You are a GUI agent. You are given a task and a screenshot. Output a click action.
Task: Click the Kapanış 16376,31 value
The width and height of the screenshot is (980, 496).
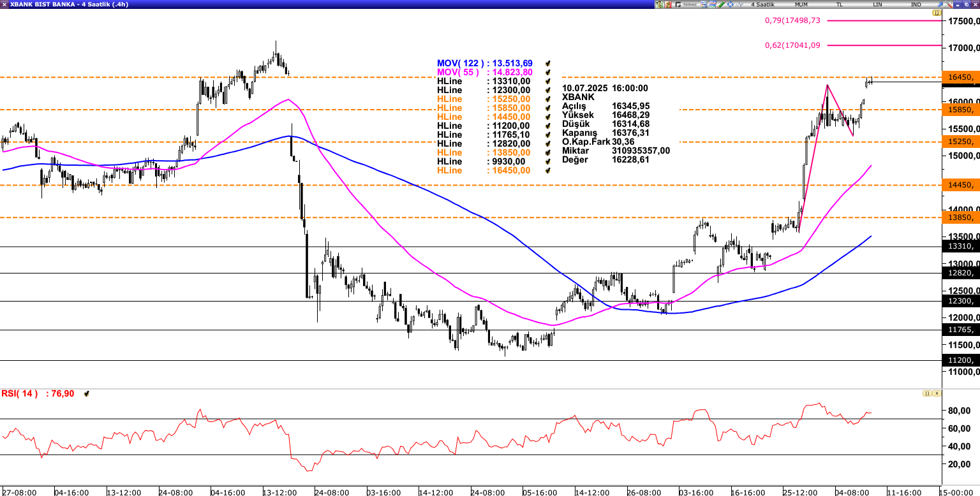tap(630, 133)
